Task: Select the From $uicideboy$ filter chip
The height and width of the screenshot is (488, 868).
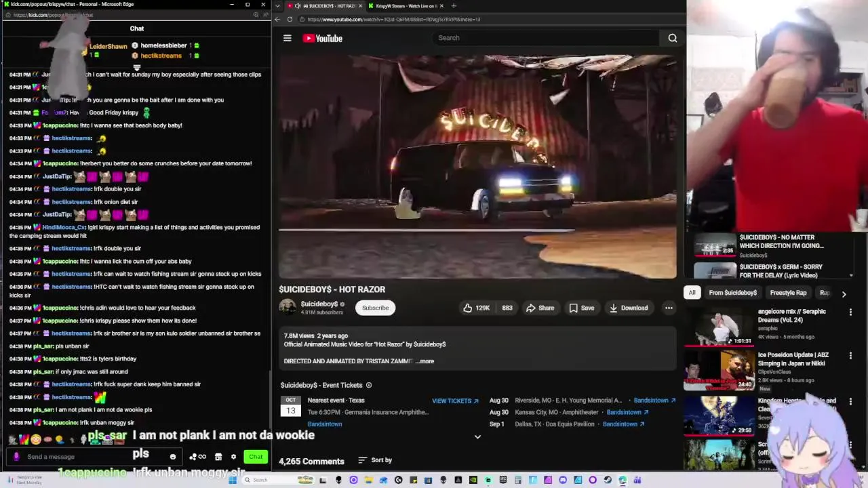Action: 732,293
